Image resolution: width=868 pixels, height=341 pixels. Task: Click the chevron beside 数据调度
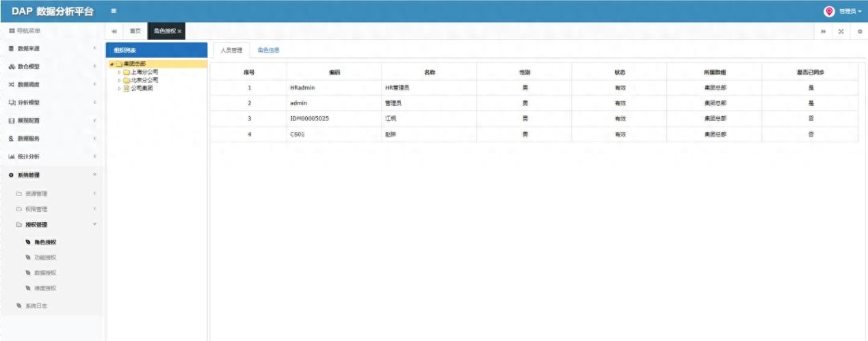[94, 85]
